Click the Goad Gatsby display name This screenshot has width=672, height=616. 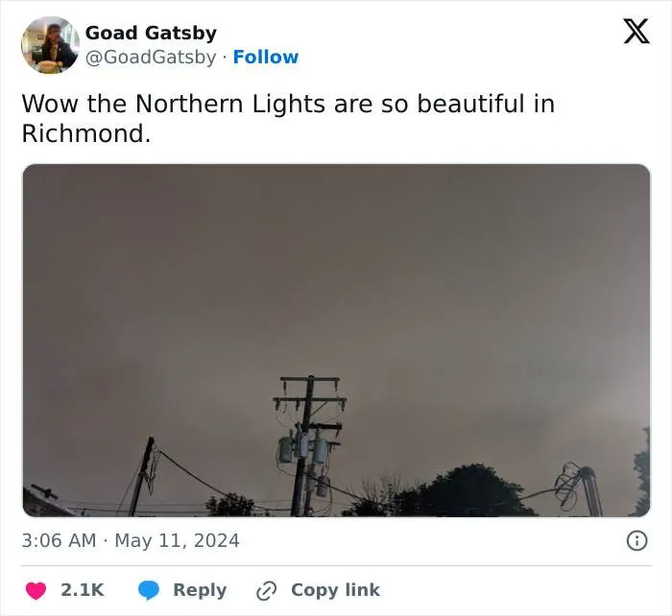tap(151, 34)
